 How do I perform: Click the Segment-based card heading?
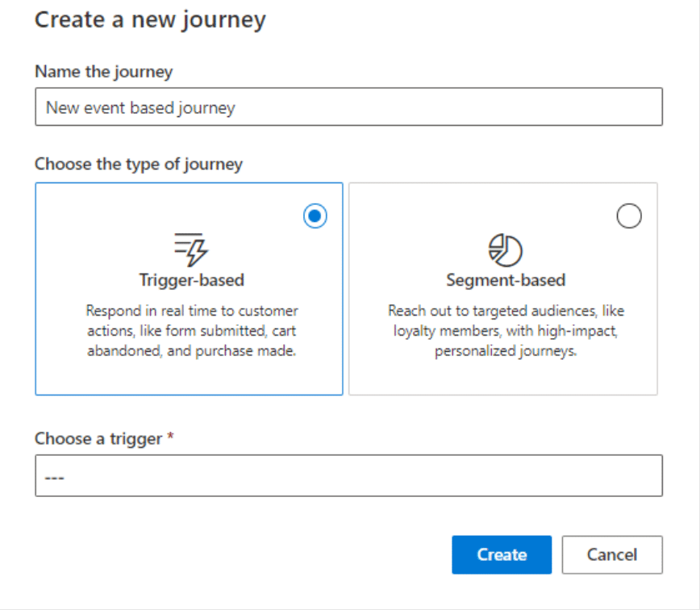[506, 281]
